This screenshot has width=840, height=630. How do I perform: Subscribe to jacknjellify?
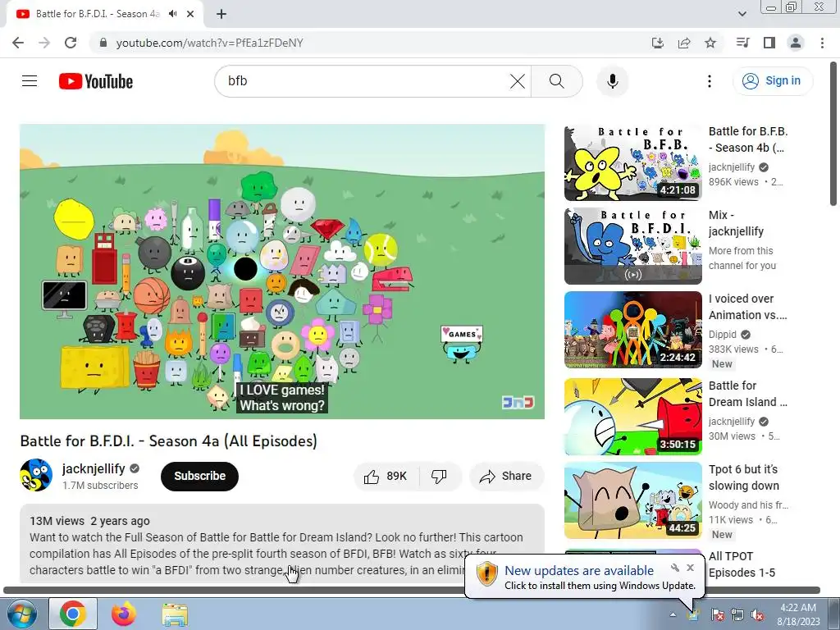[x=199, y=476]
